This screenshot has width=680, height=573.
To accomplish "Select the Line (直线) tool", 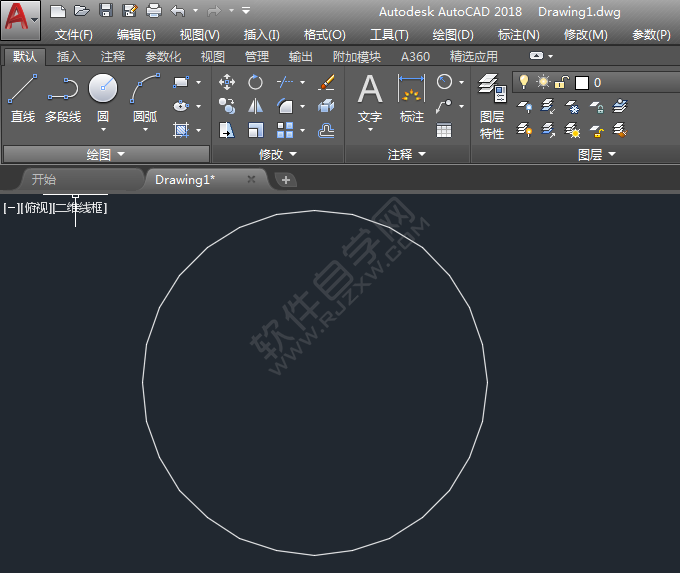I will [x=23, y=99].
